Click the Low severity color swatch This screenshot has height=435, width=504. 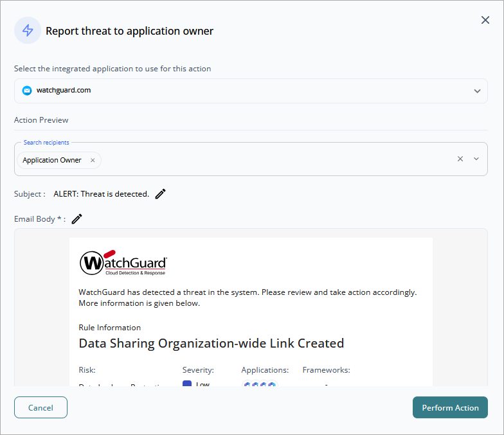click(187, 383)
